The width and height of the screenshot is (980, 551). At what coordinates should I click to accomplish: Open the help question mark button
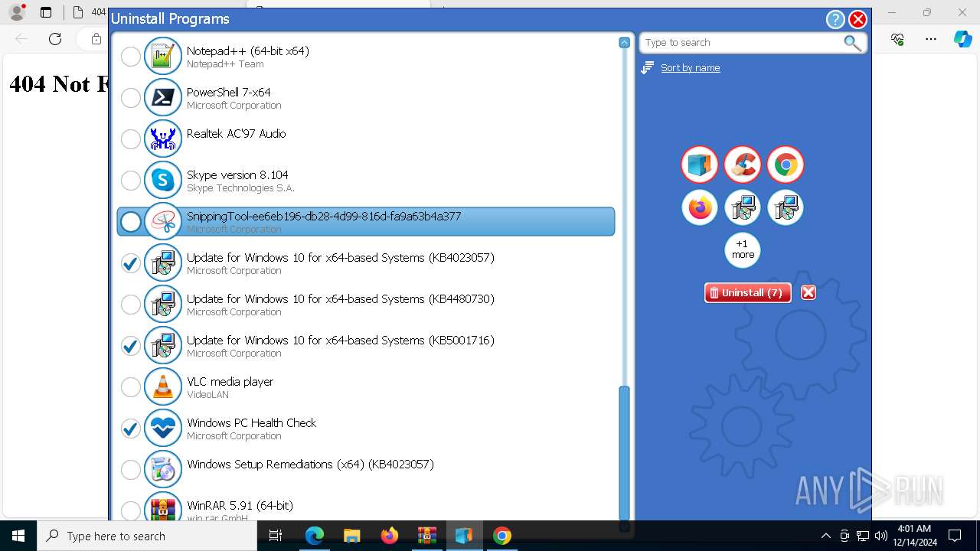835,20
